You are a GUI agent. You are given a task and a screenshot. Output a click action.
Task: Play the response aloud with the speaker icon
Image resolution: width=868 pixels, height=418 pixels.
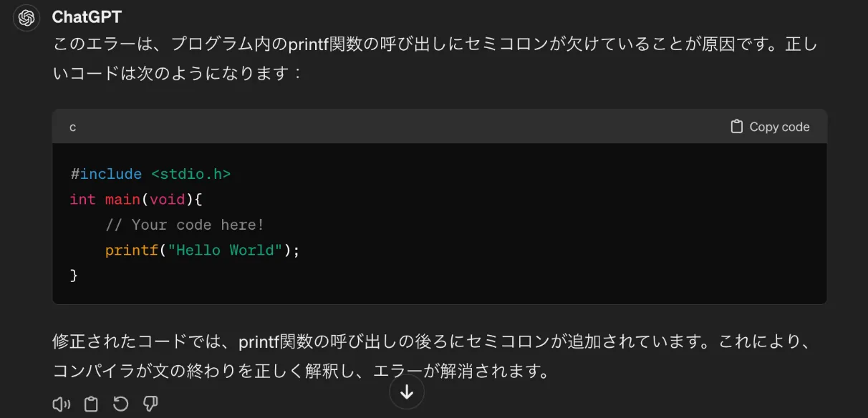point(61,403)
